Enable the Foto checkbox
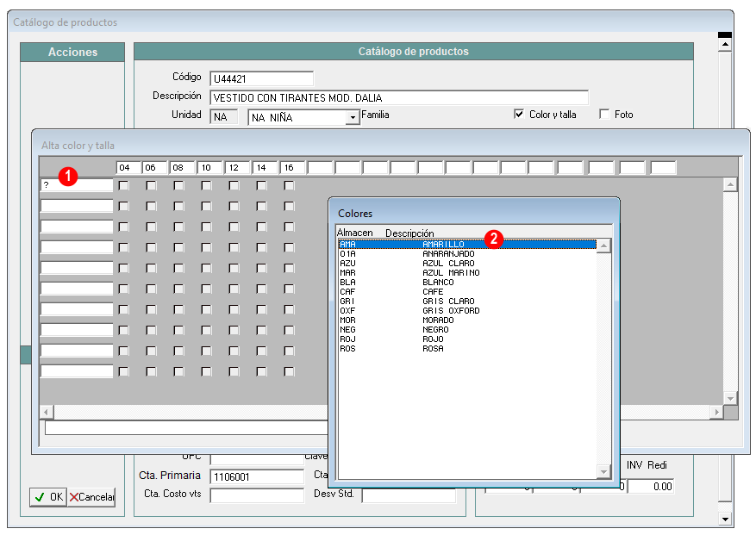This screenshot has width=756, height=535. [604, 115]
